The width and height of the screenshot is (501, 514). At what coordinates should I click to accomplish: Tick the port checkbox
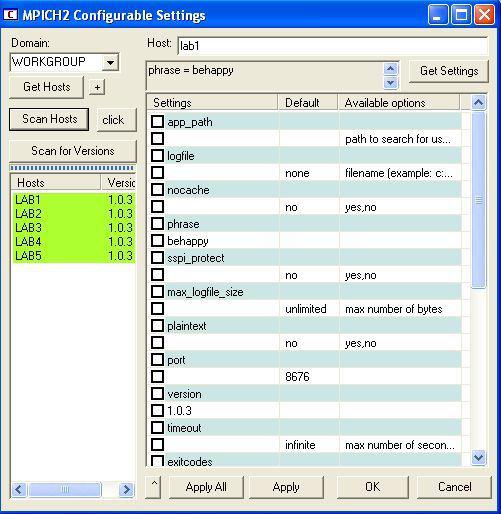point(157,359)
